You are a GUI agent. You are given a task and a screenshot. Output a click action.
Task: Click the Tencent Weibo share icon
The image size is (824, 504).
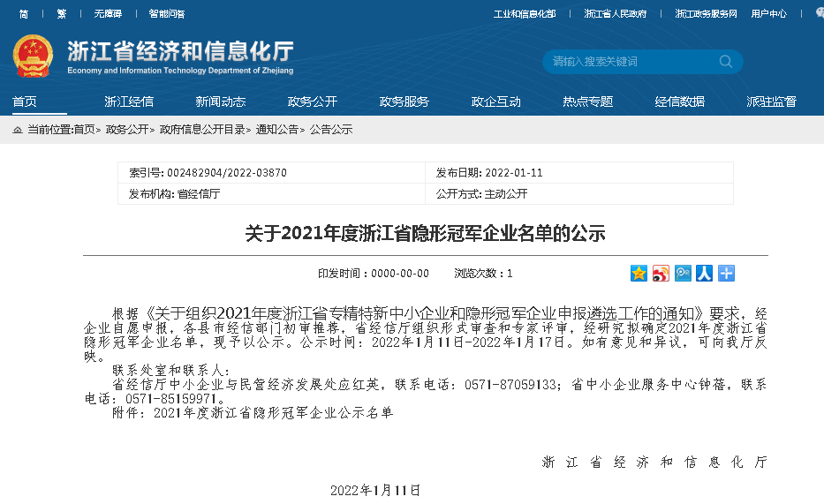click(683, 274)
